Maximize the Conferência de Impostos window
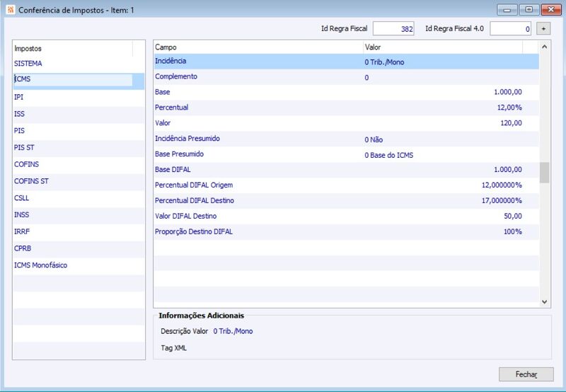The height and width of the screenshot is (392, 566). [x=529, y=10]
